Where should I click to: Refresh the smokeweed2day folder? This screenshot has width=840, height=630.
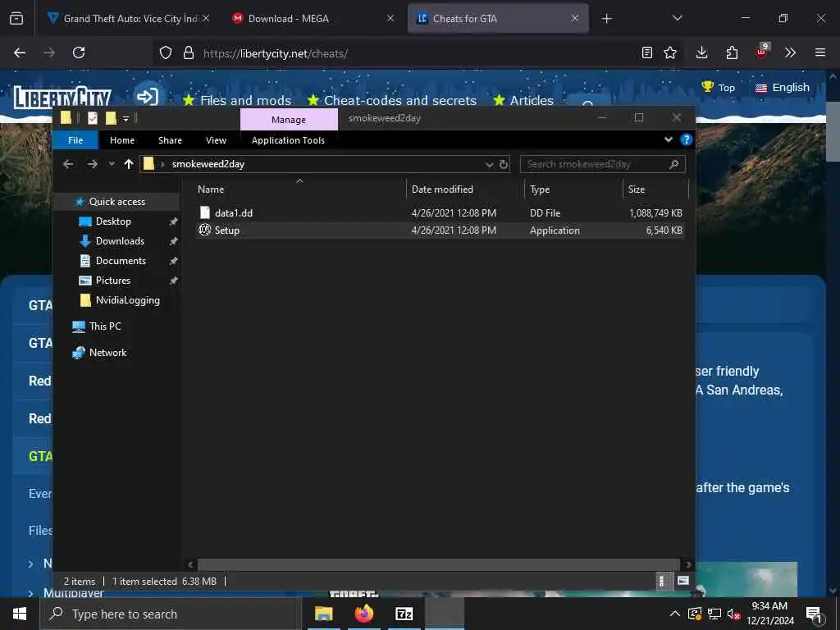coord(503,164)
